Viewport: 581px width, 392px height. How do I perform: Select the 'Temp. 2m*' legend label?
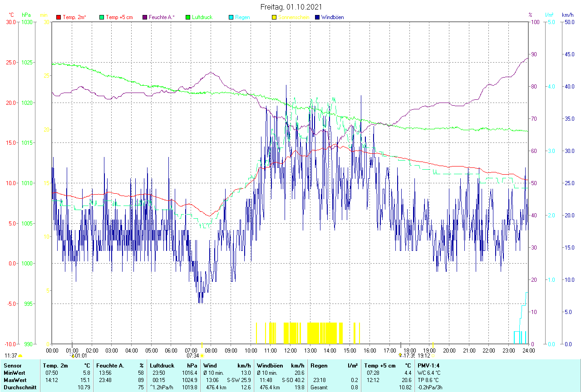[x=74, y=17]
